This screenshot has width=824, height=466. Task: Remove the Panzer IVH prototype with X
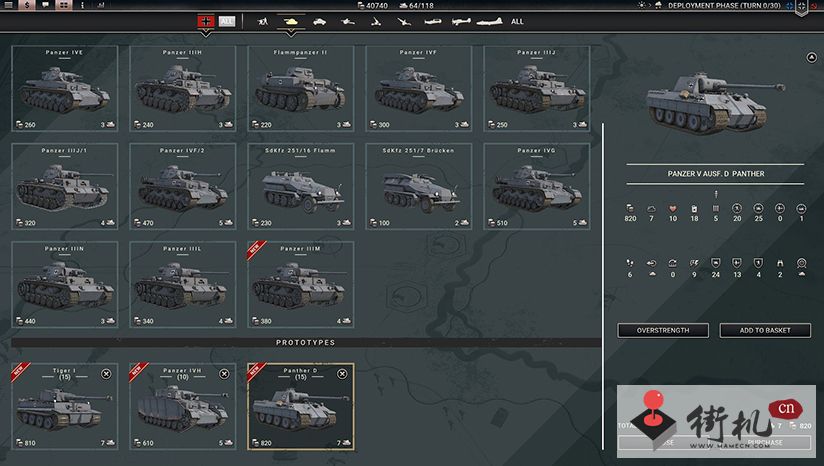pyautogui.click(x=224, y=374)
